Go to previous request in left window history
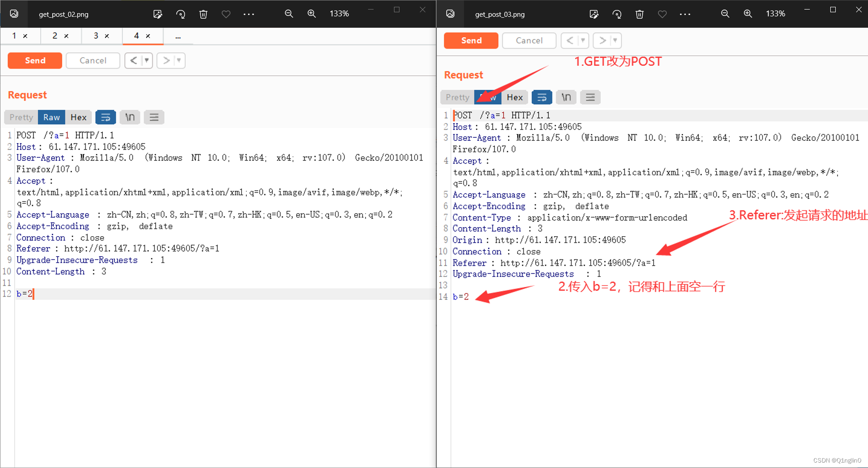The image size is (868, 468). 133,60
